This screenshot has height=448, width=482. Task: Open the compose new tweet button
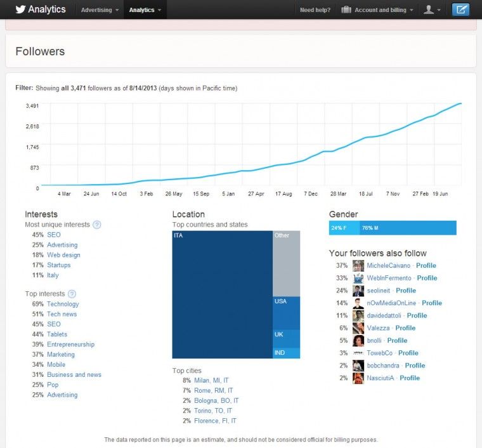tap(460, 10)
